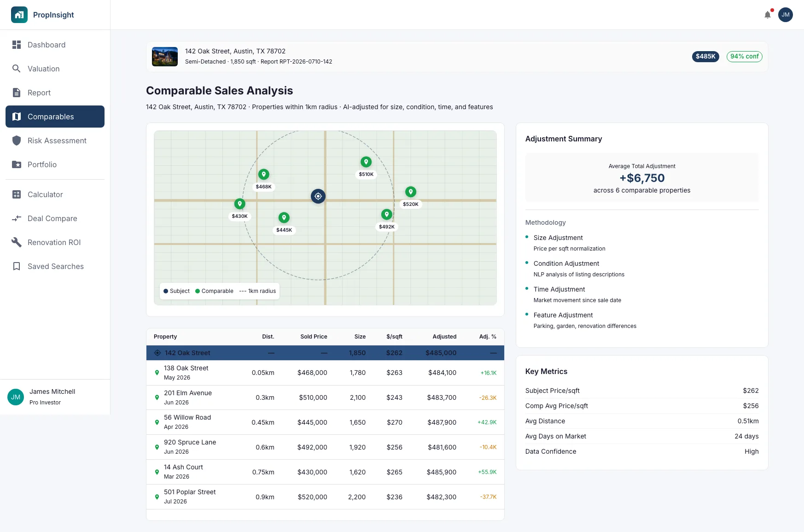This screenshot has height=532, width=804.
Task: Select the $520K map pin
Action: tap(411, 192)
